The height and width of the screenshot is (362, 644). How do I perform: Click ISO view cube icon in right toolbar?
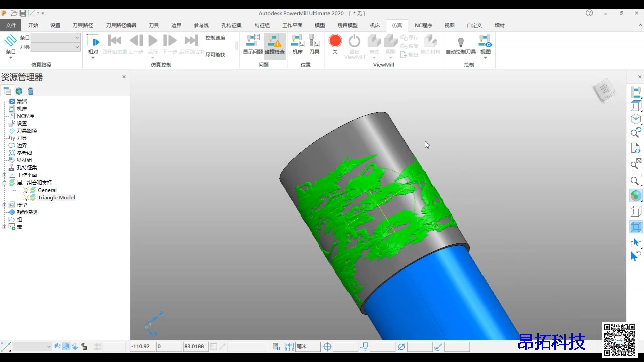[x=636, y=119]
